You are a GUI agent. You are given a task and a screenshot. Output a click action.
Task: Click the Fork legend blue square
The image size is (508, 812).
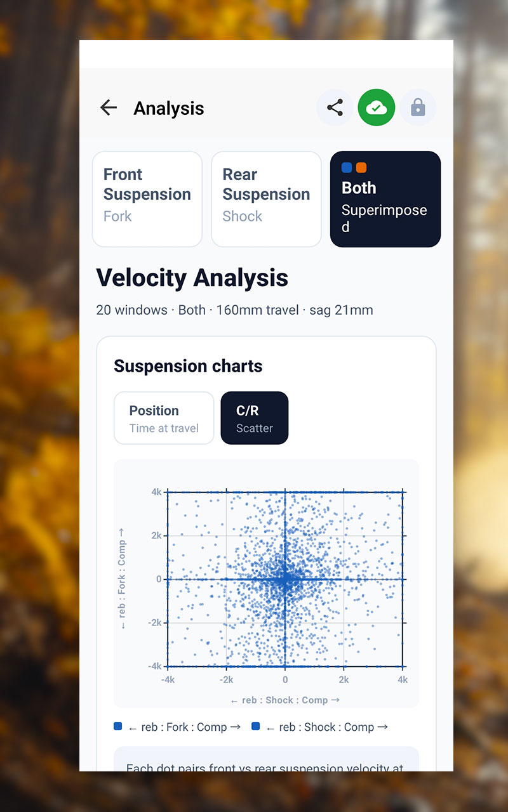118,726
